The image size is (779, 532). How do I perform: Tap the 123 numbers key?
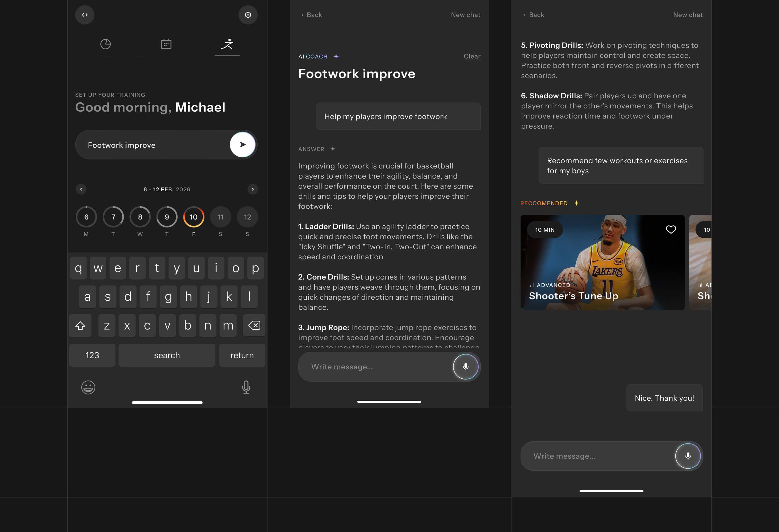[x=92, y=355]
